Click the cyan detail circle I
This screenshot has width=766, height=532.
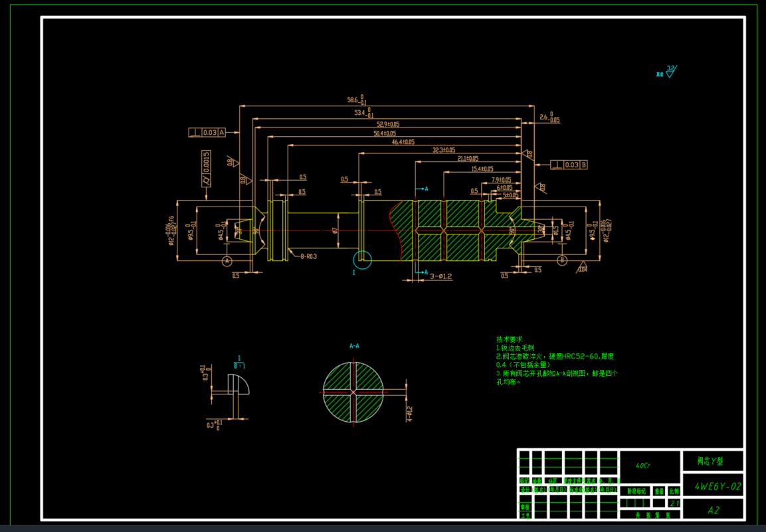tap(362, 260)
